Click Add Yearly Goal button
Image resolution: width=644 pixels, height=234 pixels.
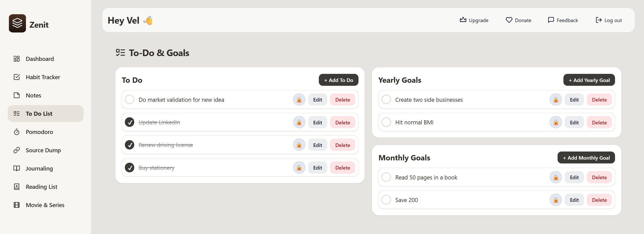[589, 80]
